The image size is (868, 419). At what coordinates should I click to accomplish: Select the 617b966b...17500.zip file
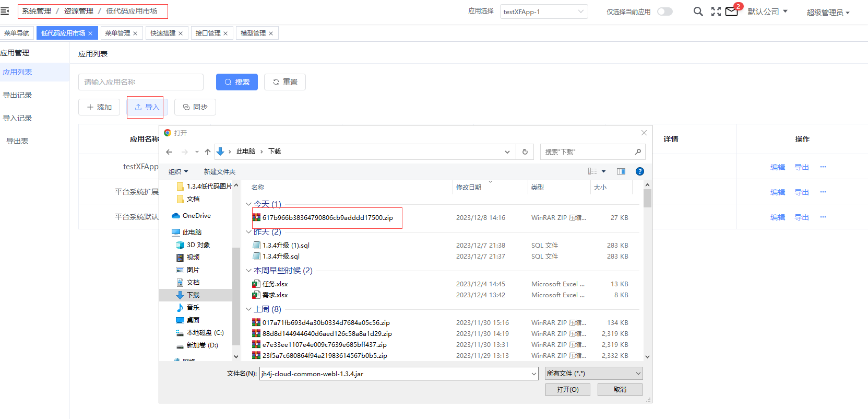click(327, 218)
